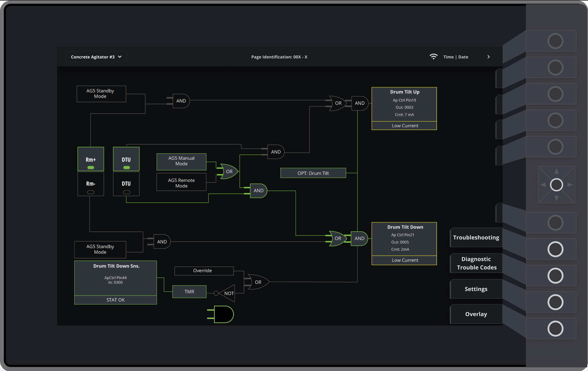
Task: Open the Concrete Agitator #3 dropdown
Action: coord(96,57)
